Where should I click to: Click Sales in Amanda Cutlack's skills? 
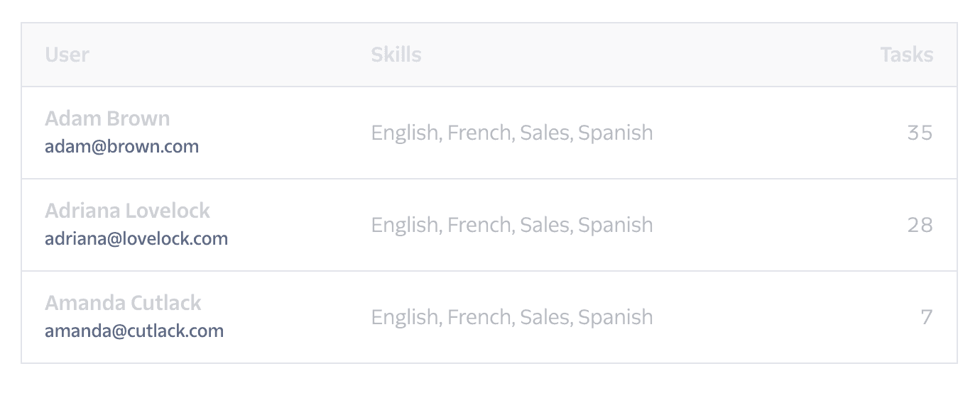pos(545,317)
